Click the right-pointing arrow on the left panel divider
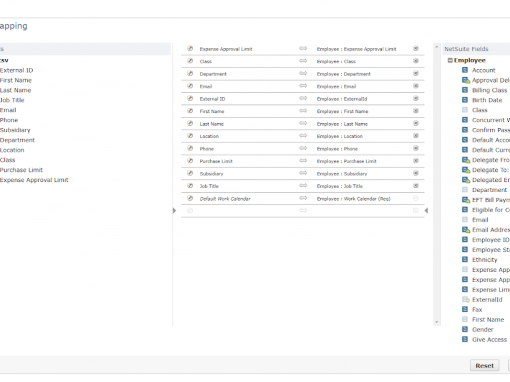Image resolution: width=510 pixels, height=382 pixels. pyautogui.click(x=174, y=210)
